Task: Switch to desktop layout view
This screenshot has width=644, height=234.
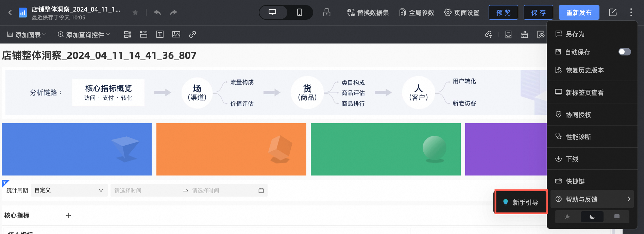Action: pyautogui.click(x=272, y=13)
